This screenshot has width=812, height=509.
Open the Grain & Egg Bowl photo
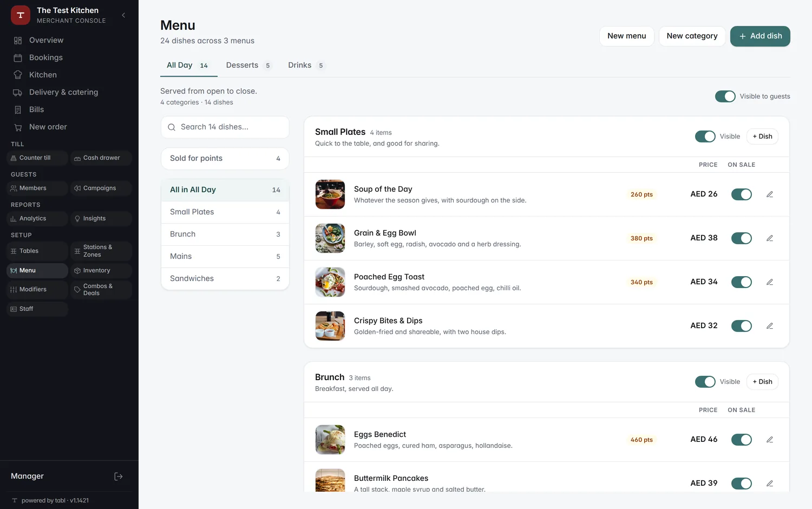(330, 238)
